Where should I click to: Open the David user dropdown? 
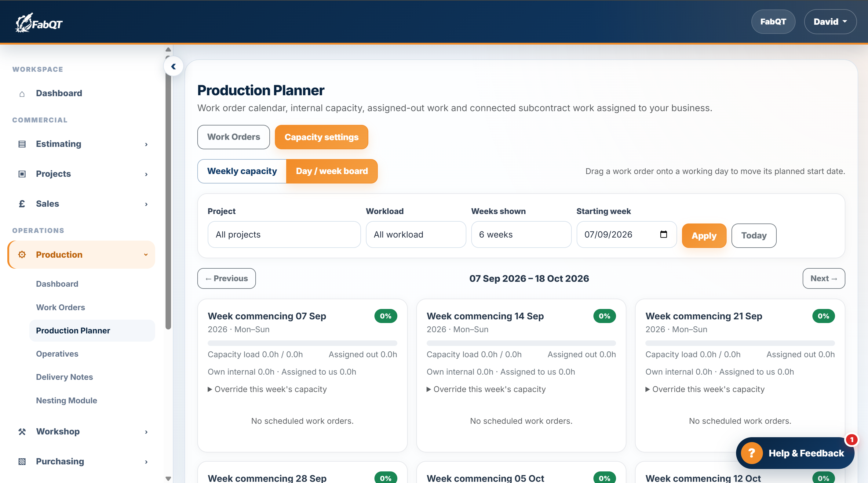[830, 22]
